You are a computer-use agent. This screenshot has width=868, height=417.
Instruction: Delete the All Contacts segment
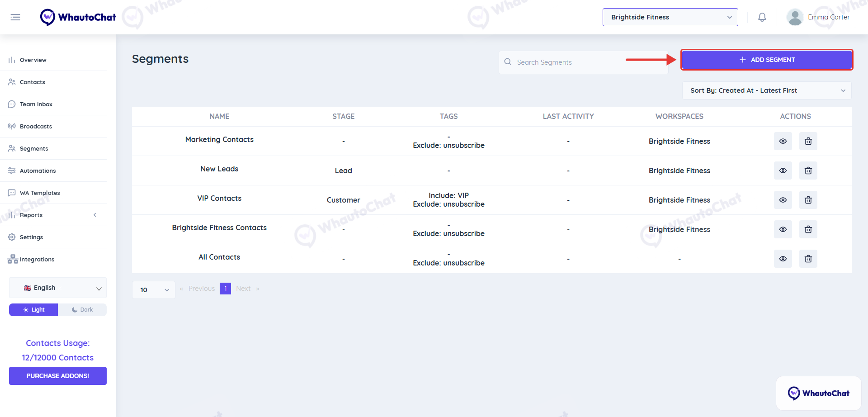(x=808, y=259)
